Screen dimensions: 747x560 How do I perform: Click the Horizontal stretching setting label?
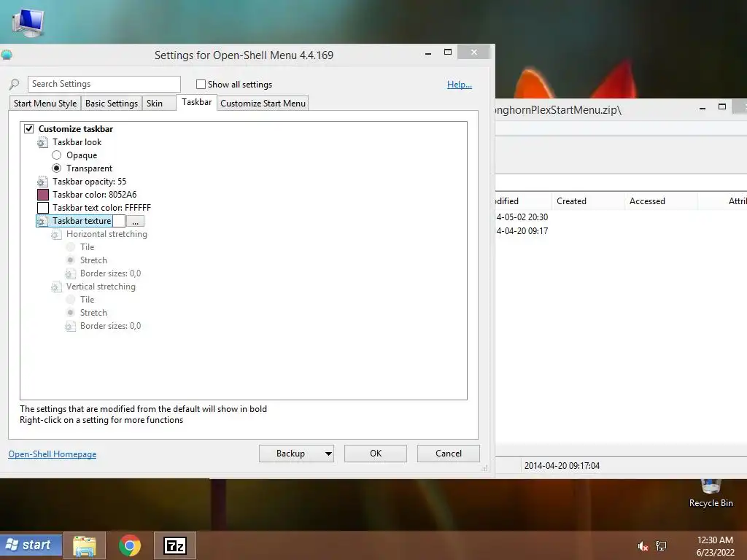(107, 234)
